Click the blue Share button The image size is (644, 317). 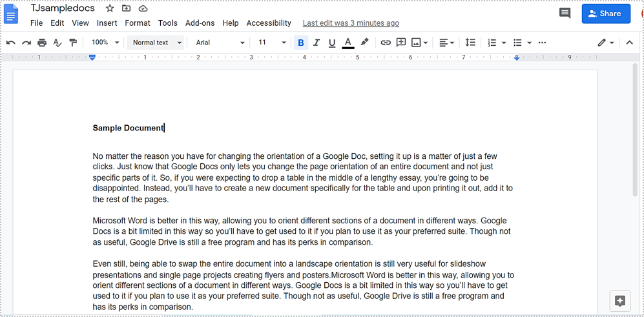pos(606,14)
